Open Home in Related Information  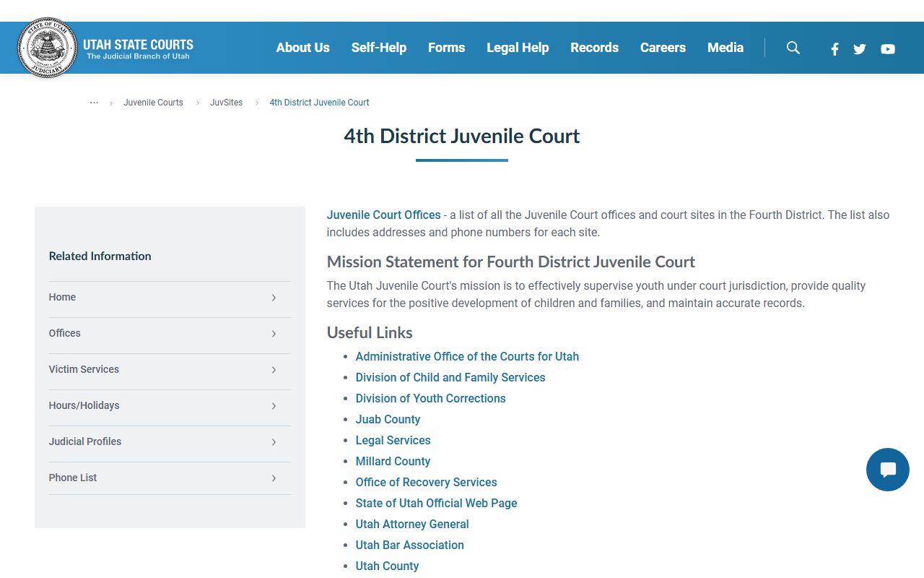coord(62,297)
